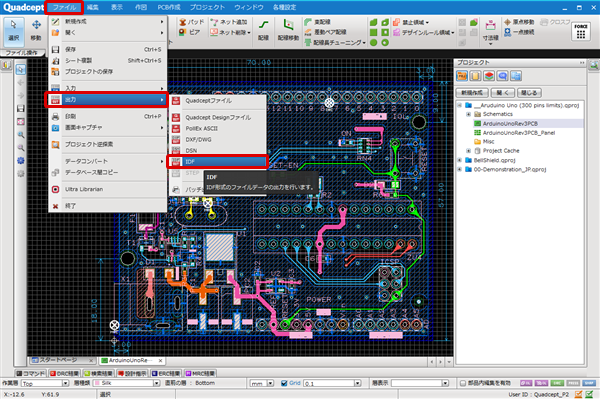The height and width of the screenshot is (399, 600).
Task: Toggle the Grid checkbox
Action: [284, 383]
